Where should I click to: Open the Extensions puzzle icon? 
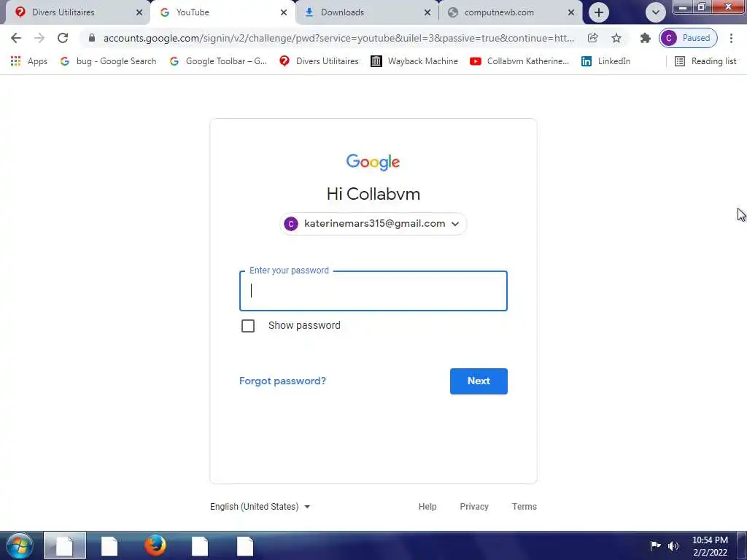pos(645,38)
